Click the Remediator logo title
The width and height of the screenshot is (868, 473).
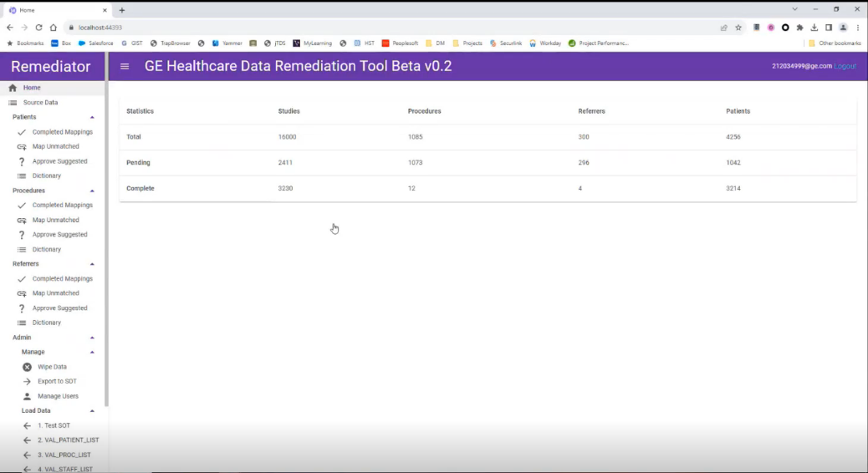50,66
